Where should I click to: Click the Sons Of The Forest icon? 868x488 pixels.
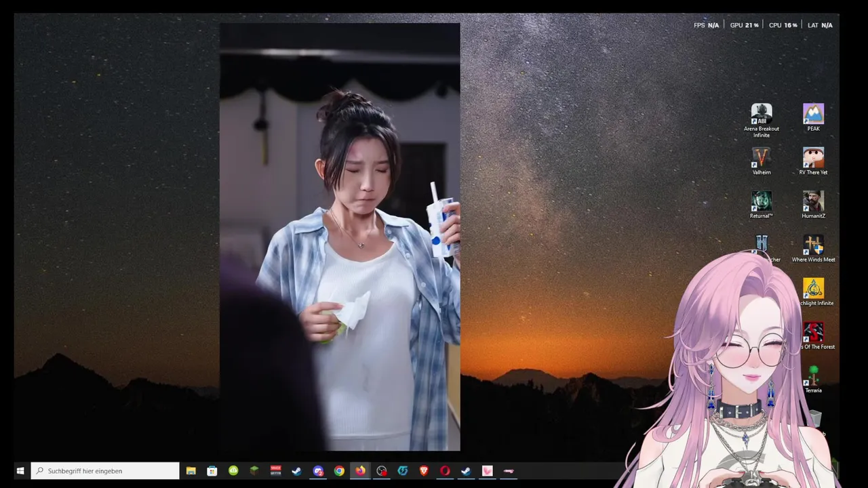pyautogui.click(x=814, y=335)
